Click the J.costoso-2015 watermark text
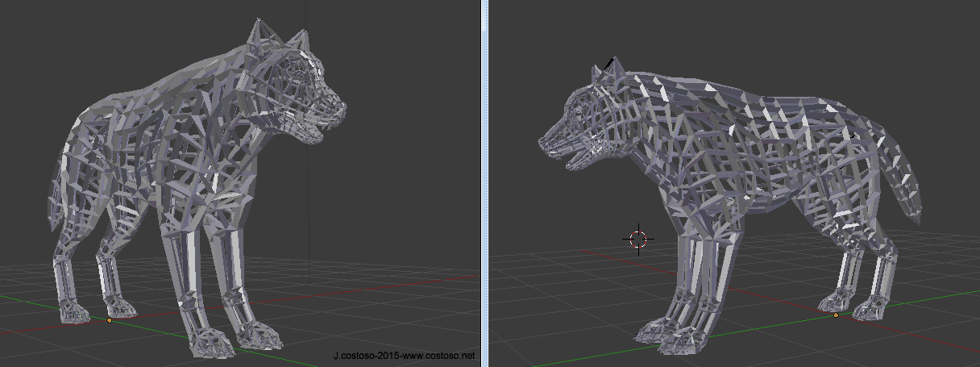This screenshot has width=980, height=367. [x=404, y=355]
